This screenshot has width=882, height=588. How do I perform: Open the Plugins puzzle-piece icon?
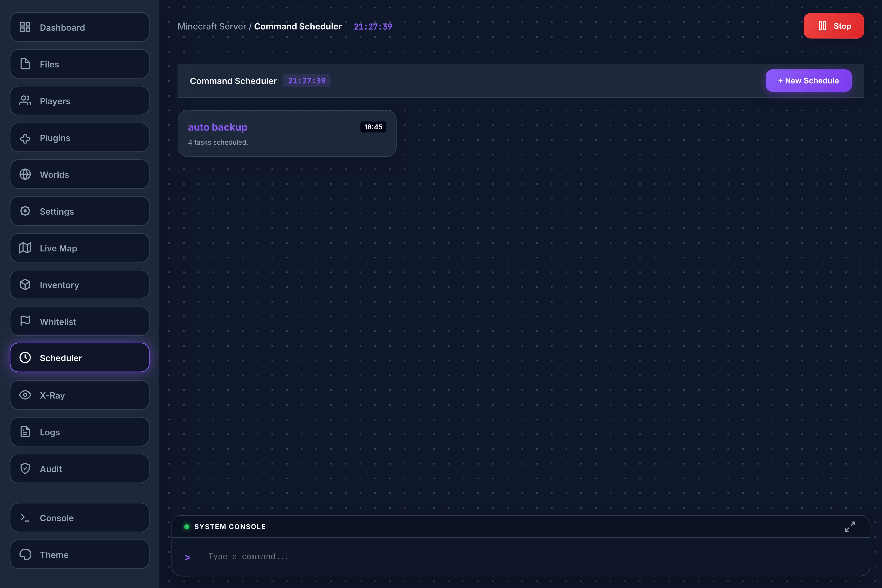25,138
